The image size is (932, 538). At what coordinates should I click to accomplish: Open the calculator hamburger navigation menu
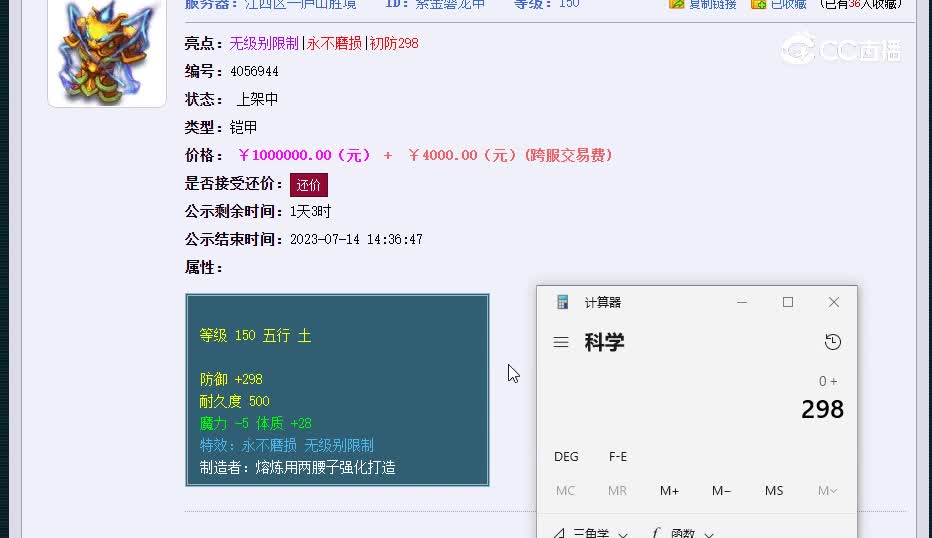(x=561, y=342)
